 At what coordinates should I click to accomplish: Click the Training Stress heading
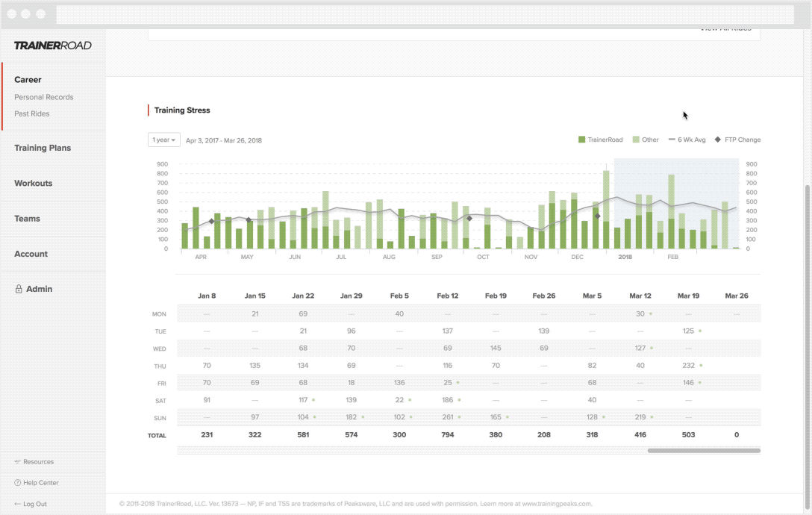click(182, 110)
